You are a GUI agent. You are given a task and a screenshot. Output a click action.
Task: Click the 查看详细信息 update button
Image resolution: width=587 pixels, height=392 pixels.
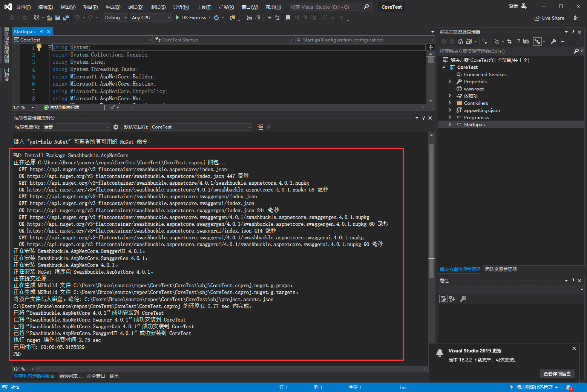click(557, 374)
